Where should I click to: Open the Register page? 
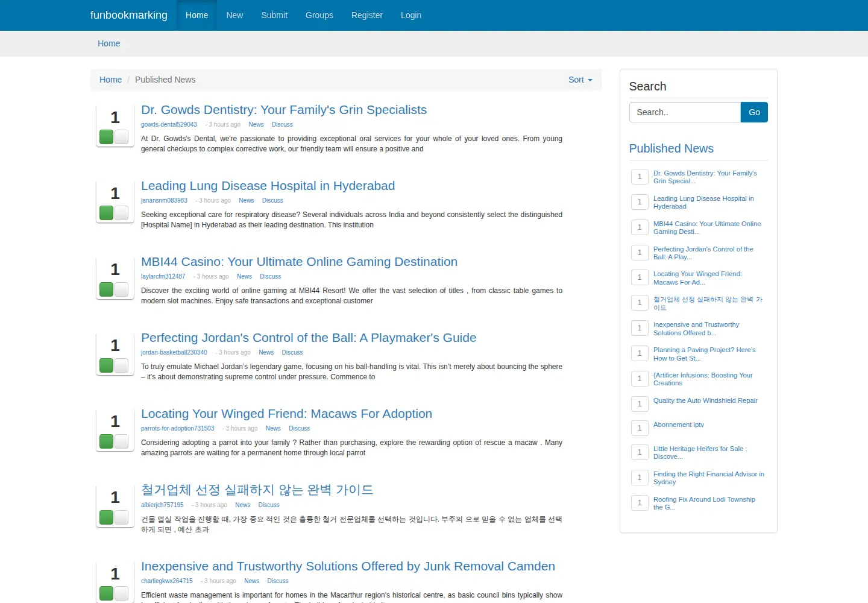(367, 15)
